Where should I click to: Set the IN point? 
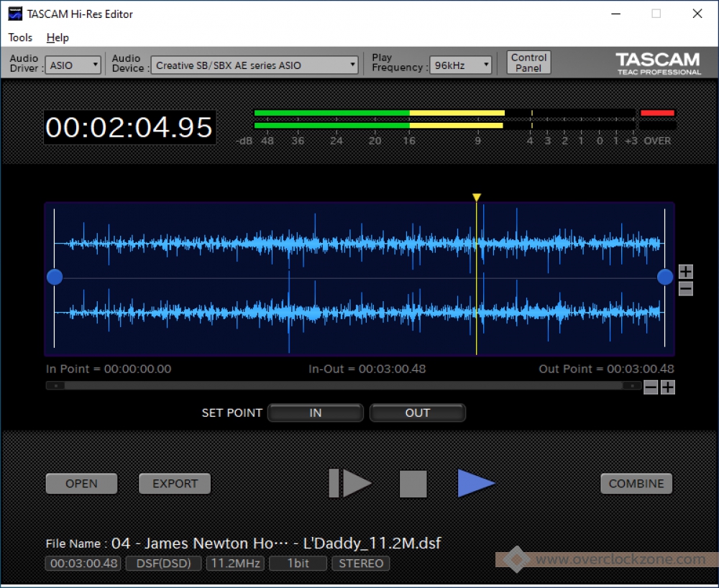[316, 413]
